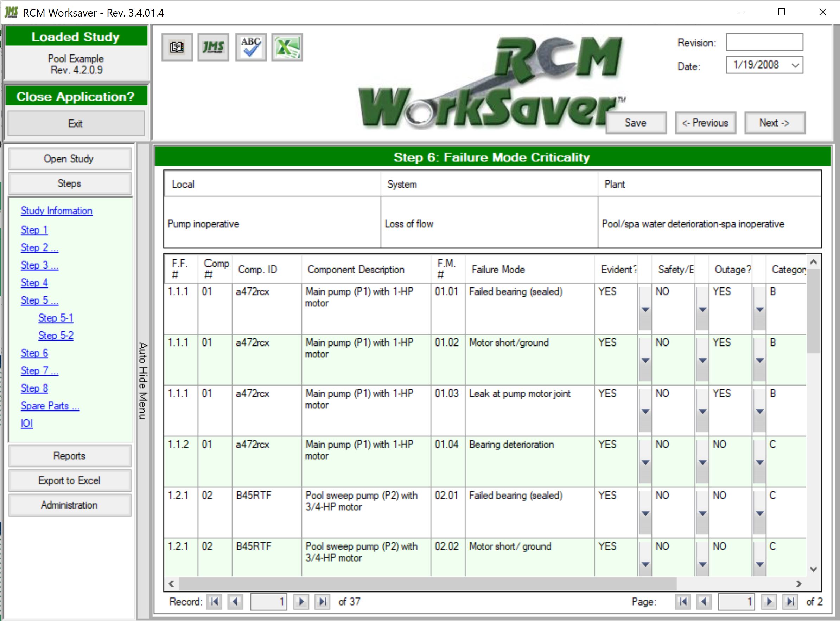This screenshot has width=840, height=621.
Task: Select the Steps menu button
Action: 70,183
